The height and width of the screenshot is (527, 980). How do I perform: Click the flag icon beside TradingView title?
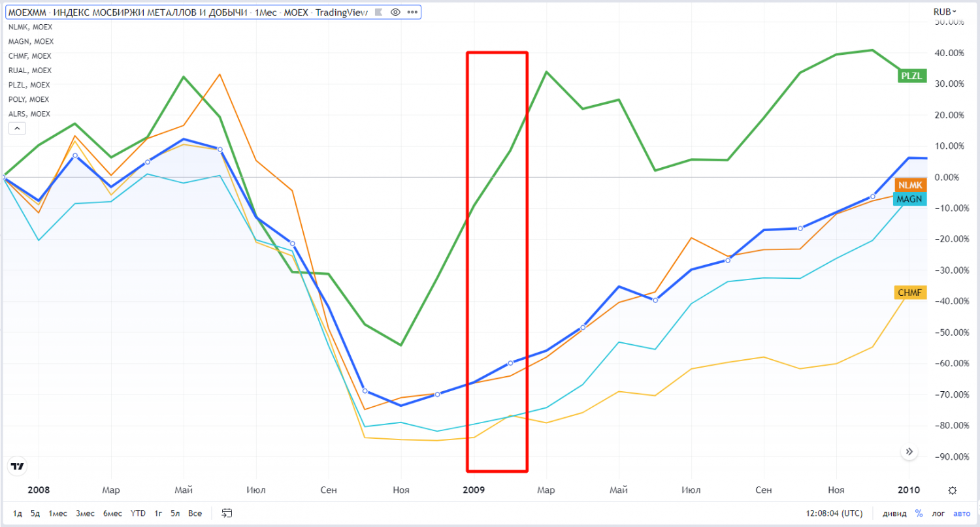click(x=378, y=12)
